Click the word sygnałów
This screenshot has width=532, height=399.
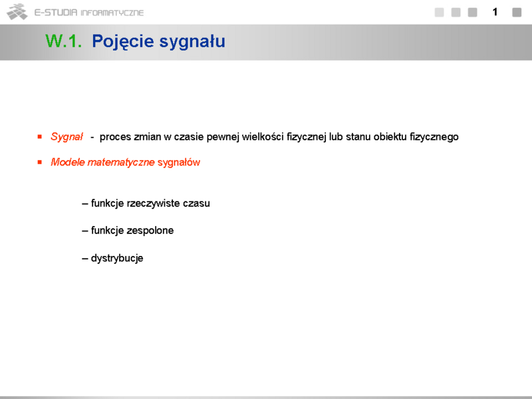coord(179,162)
